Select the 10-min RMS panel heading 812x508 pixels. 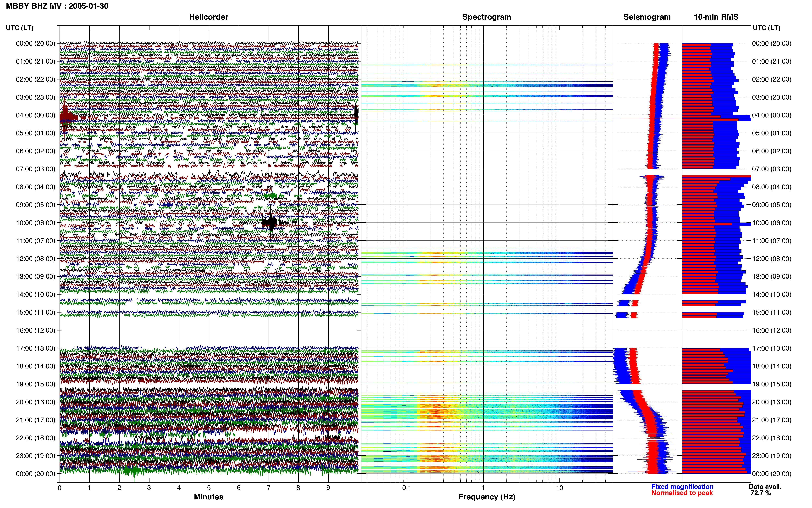point(716,17)
